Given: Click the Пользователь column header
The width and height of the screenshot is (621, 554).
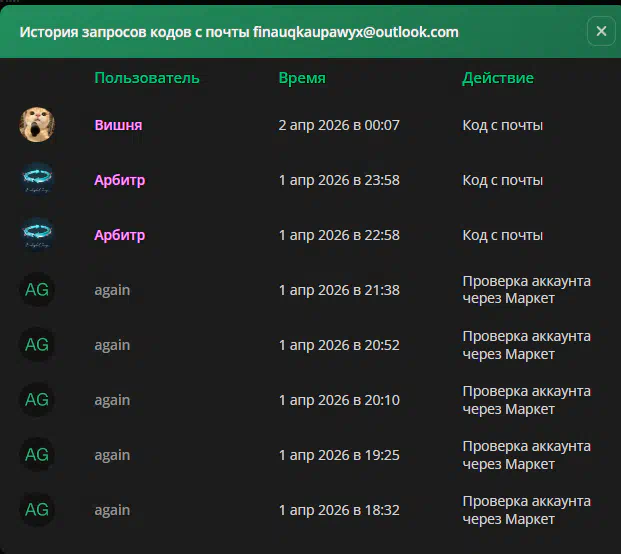Looking at the screenshot, I should 147,78.
